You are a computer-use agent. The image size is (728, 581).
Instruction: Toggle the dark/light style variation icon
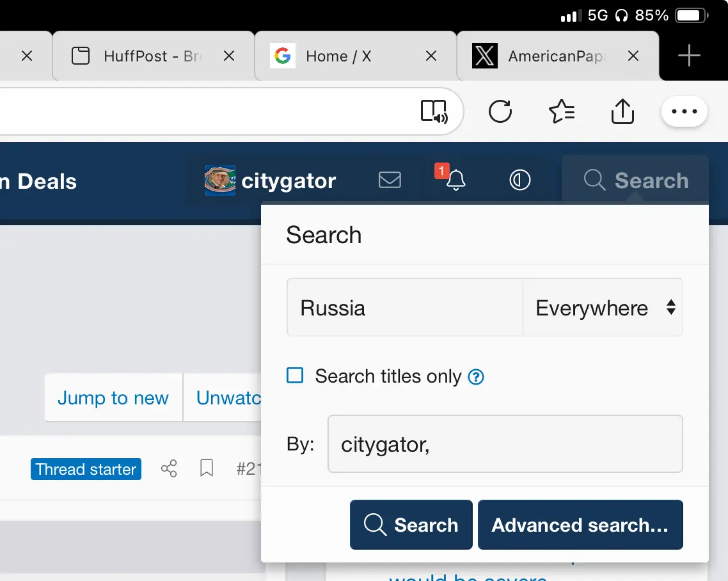click(x=519, y=180)
